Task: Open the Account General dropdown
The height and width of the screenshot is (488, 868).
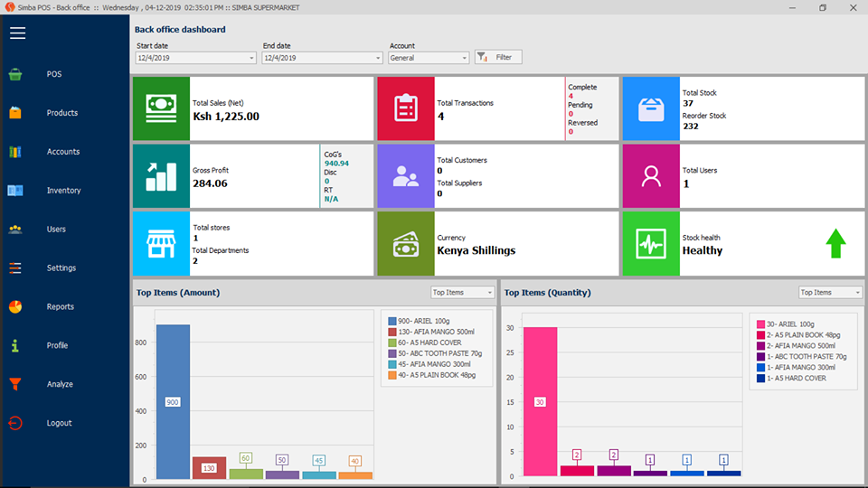Action: point(429,58)
